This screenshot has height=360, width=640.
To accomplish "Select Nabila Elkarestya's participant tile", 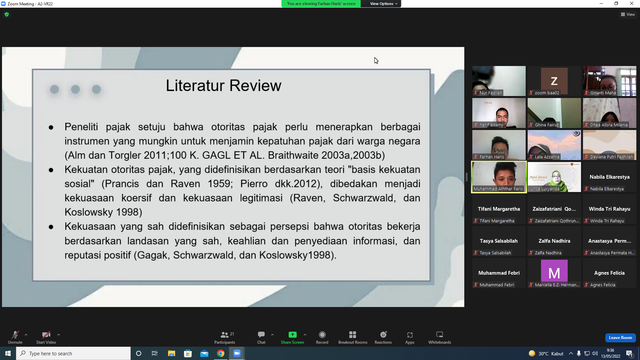I will pyautogui.click(x=609, y=177).
